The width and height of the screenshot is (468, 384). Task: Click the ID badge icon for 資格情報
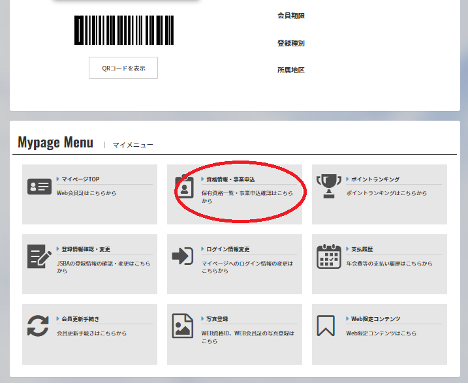184,187
